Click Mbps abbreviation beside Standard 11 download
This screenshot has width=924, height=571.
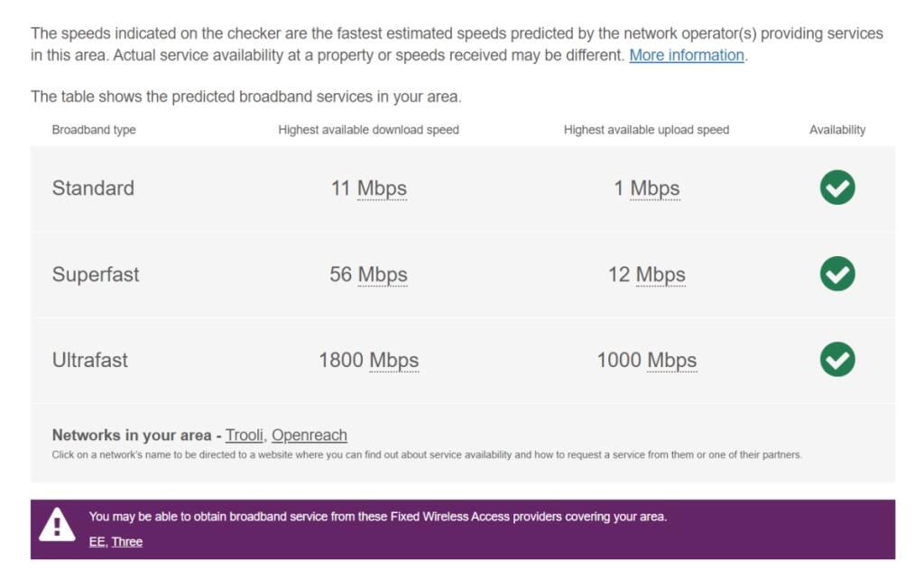point(382,189)
